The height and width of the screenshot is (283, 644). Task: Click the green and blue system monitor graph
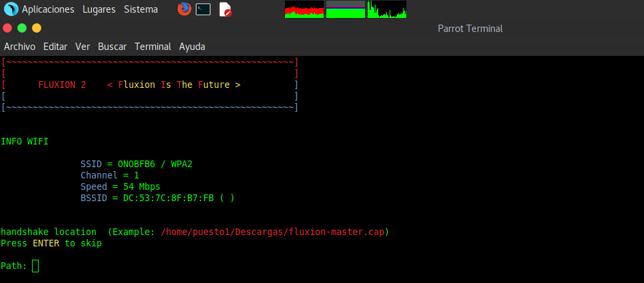pos(346,9)
